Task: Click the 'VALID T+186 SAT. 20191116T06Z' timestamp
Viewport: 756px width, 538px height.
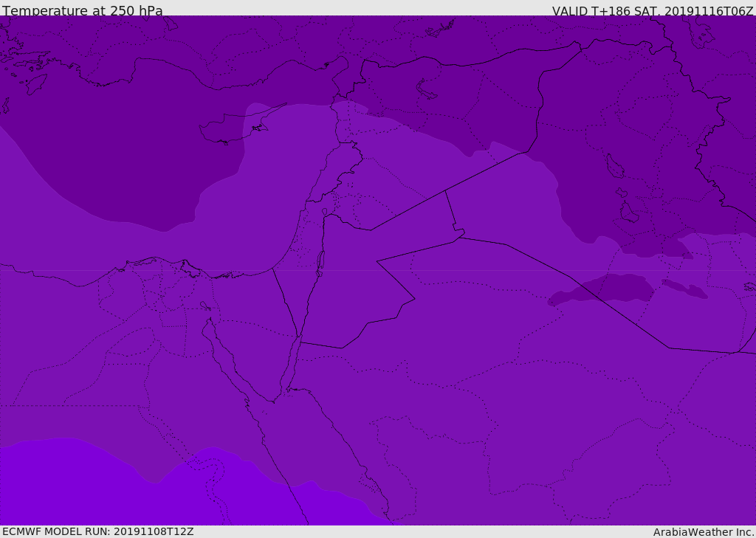Action: point(653,11)
